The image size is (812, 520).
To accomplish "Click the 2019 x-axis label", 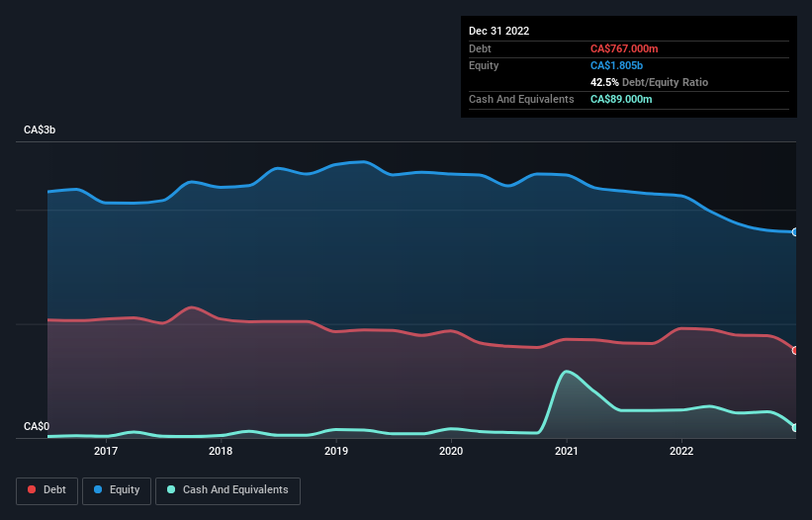I will pyautogui.click(x=336, y=451).
